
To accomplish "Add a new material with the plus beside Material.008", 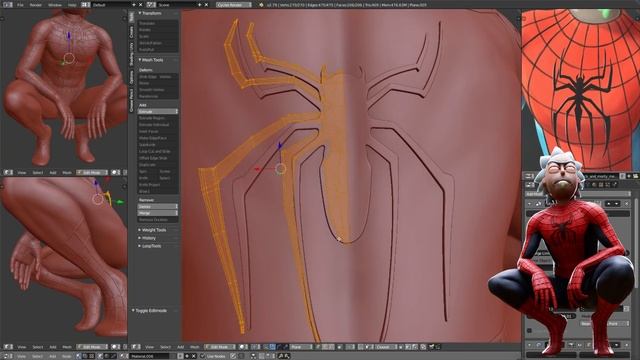I will 187,356.
